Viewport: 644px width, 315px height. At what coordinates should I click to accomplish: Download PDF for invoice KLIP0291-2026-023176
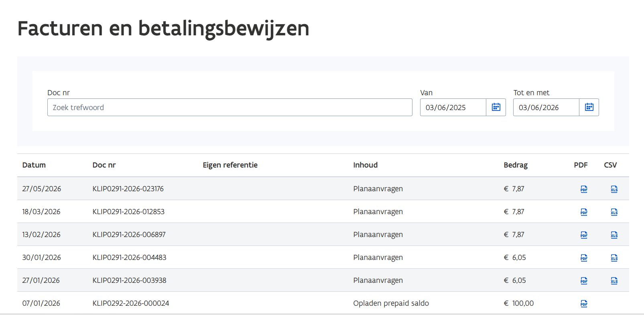(x=584, y=189)
